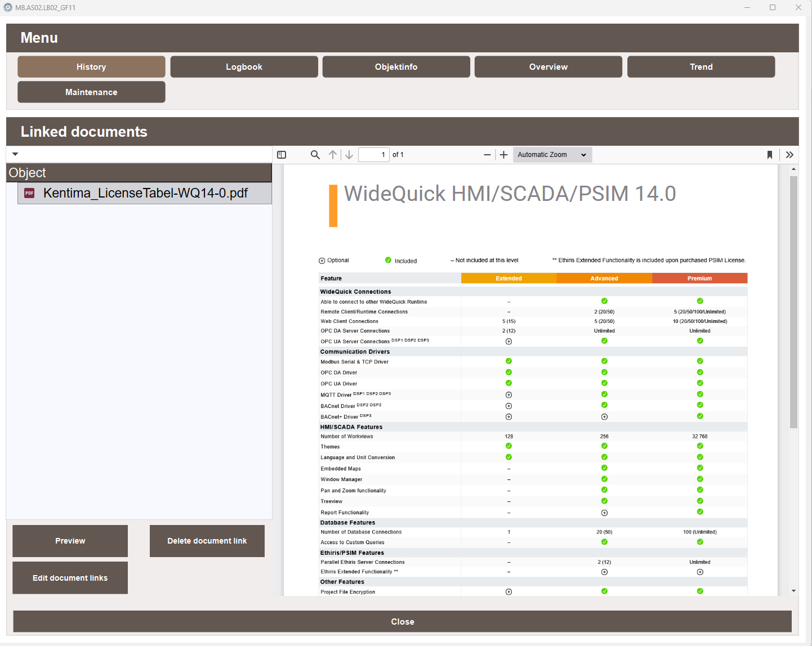Open the Objektinfo menu
The image size is (812, 646).
396,66
